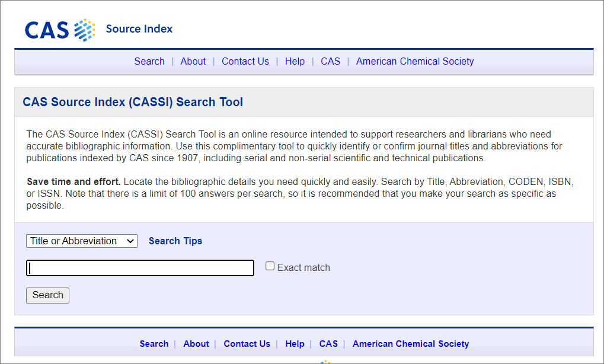Open Search link in top navigation

point(149,61)
